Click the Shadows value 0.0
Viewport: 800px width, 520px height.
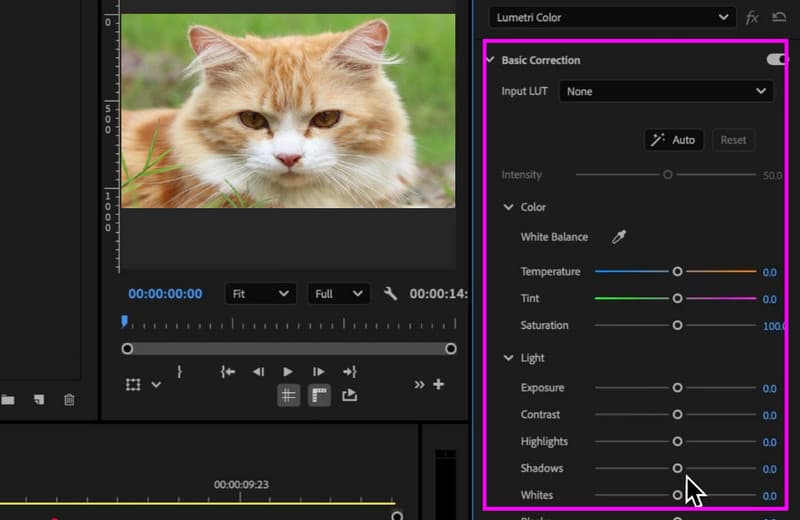(769, 469)
